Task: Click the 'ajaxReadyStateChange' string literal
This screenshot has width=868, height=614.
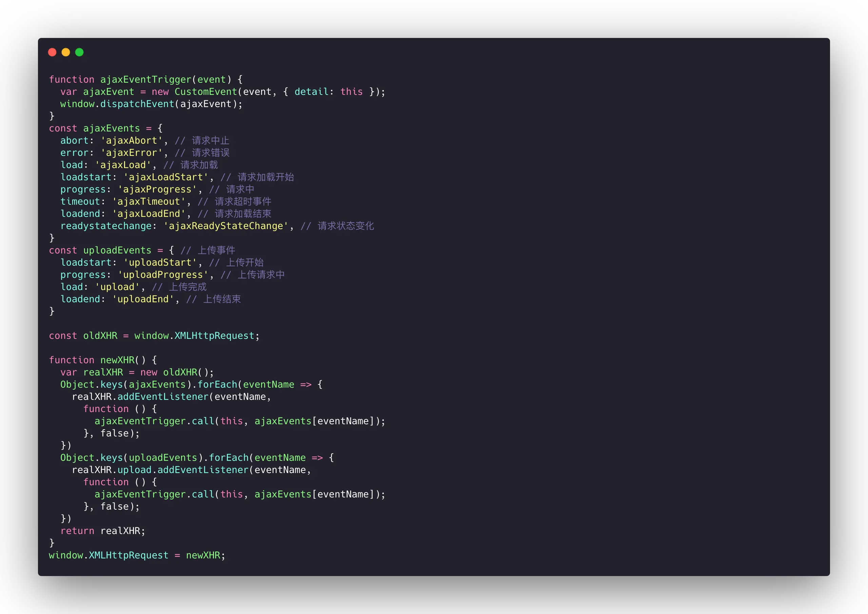Action: click(226, 226)
